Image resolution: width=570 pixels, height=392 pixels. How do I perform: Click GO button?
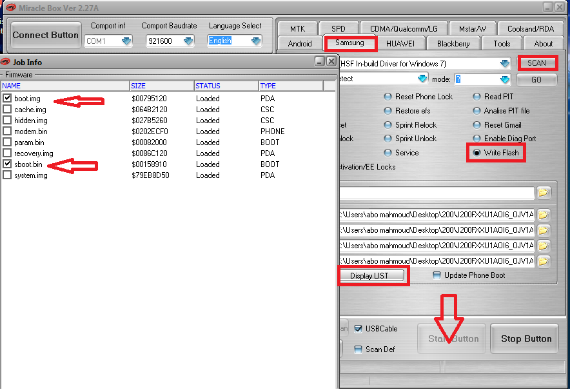536,80
